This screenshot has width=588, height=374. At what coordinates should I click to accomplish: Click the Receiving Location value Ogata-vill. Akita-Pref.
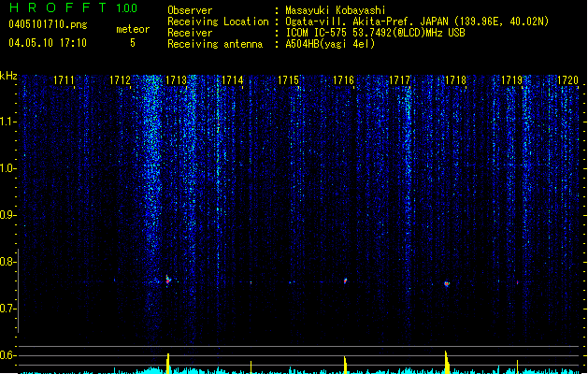click(351, 22)
